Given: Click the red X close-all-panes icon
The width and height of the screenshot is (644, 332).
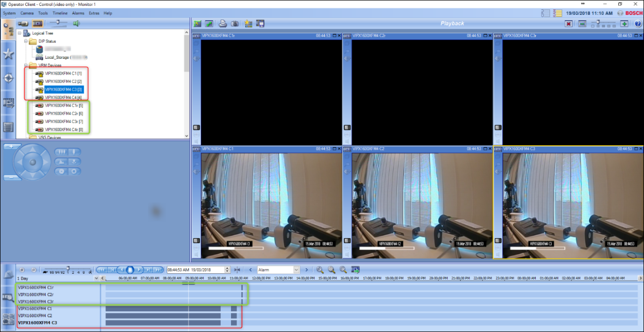Looking at the screenshot, I should point(569,24).
